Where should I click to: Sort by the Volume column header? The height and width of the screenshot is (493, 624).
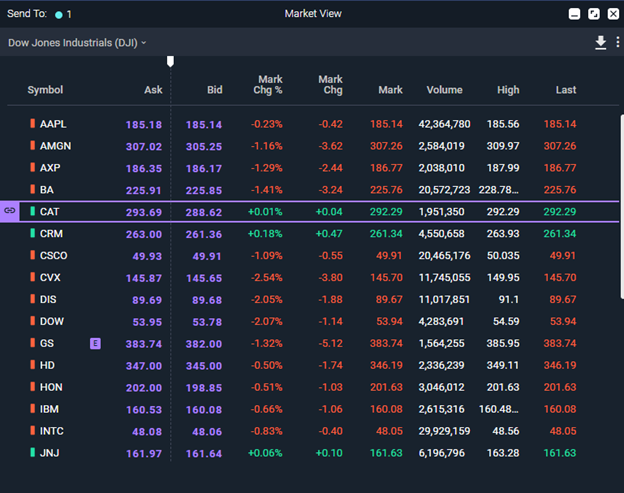click(445, 90)
